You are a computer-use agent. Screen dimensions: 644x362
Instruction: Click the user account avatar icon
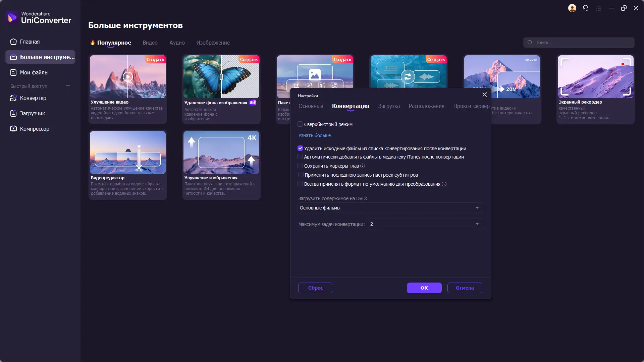click(x=572, y=8)
